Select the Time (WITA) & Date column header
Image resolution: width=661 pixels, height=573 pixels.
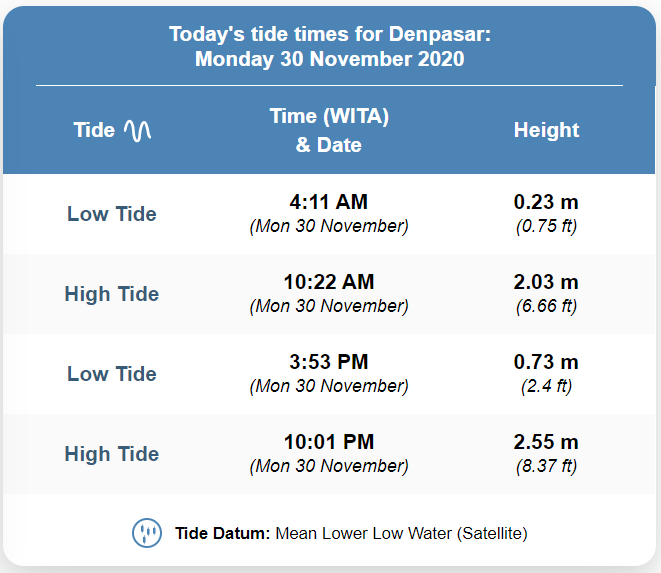tap(329, 130)
